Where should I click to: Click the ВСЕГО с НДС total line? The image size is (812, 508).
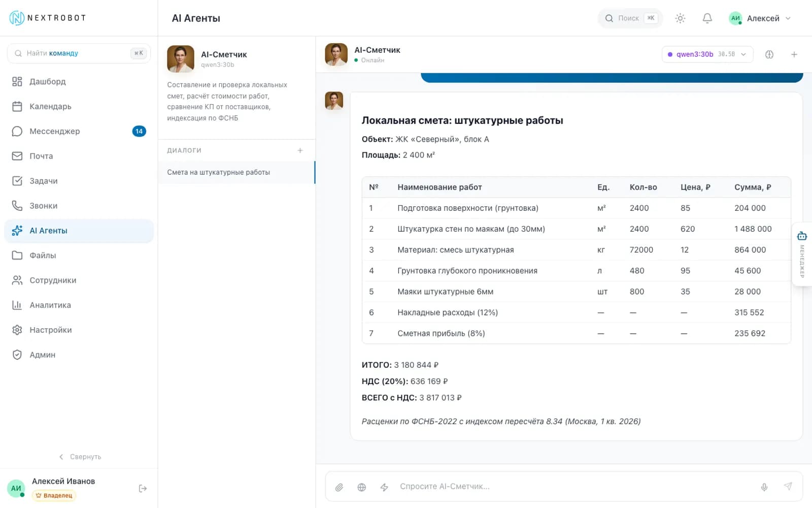click(x=412, y=398)
